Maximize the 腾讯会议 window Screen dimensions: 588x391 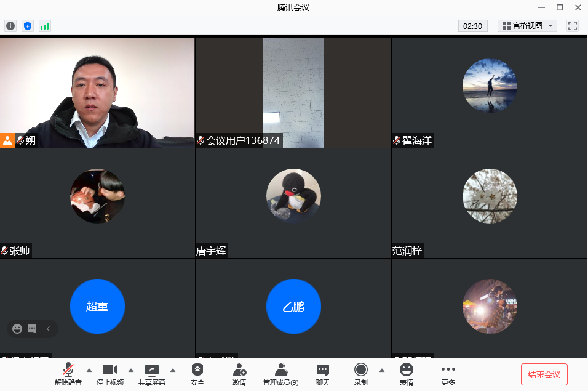[x=560, y=7]
